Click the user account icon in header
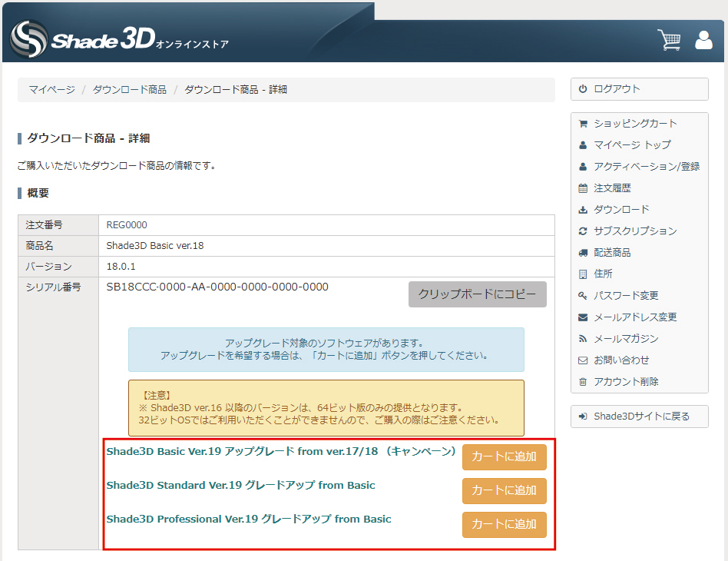The width and height of the screenshot is (728, 561). click(703, 41)
